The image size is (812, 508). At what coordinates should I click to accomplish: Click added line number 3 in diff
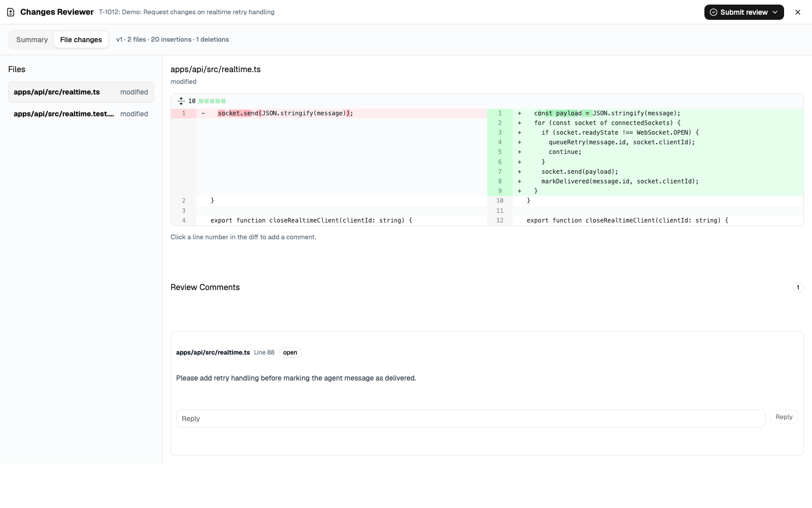(500, 133)
